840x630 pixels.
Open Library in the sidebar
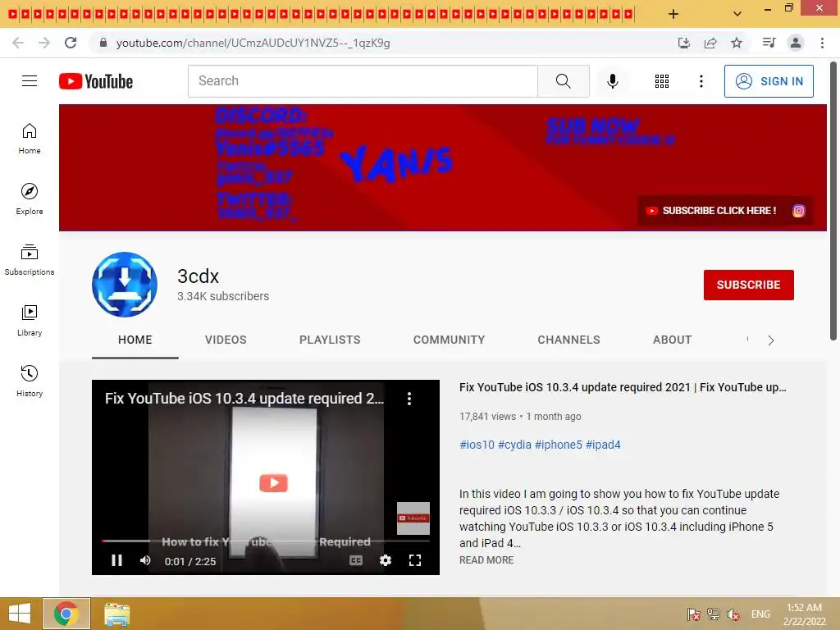point(30,321)
